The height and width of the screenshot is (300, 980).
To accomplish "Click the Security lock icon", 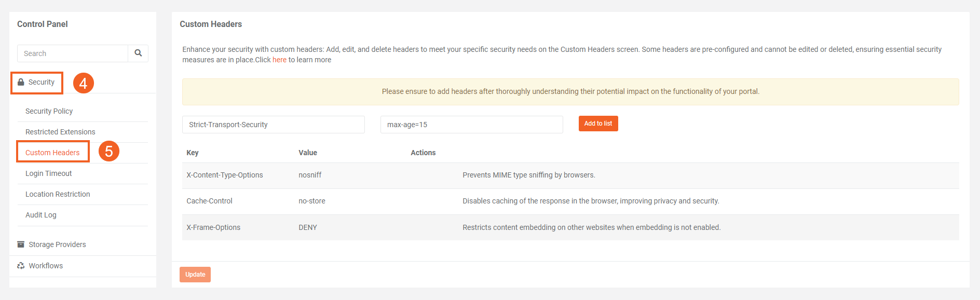I will coord(21,82).
